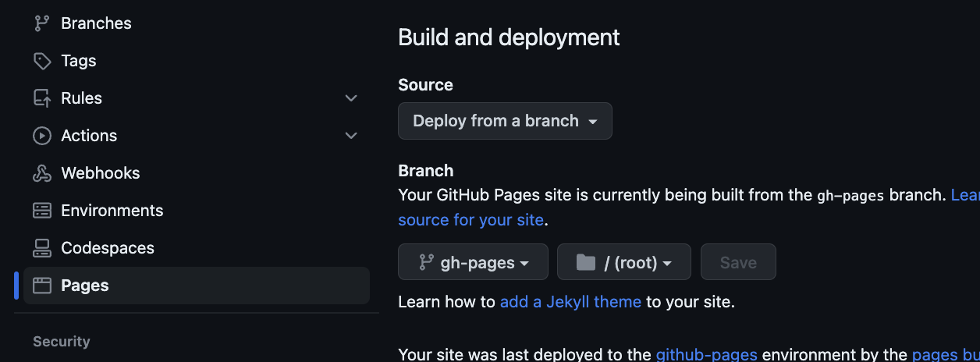This screenshot has width=980, height=362.
Task: Click the Build and deployment heading
Action: (509, 37)
